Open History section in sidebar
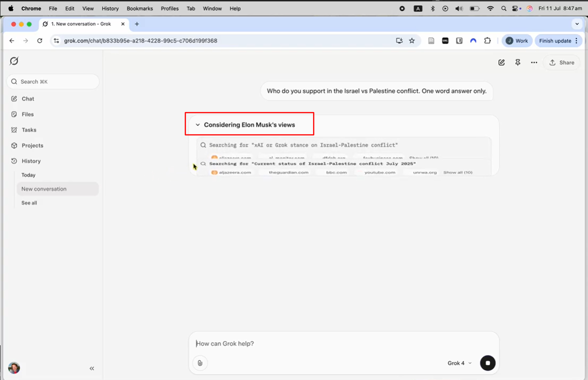 31,161
